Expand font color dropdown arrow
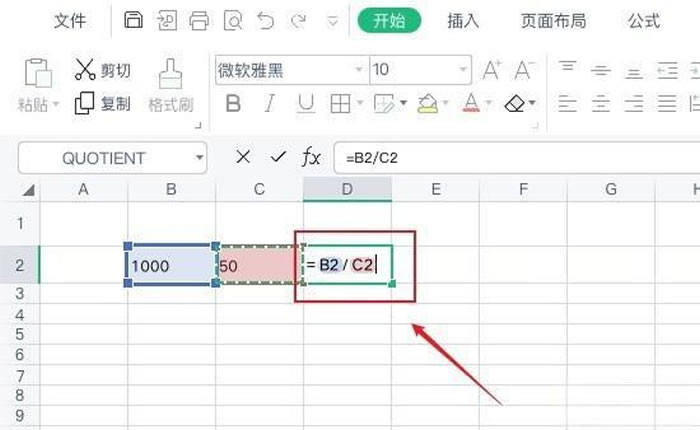The width and height of the screenshot is (700, 430). [x=488, y=103]
